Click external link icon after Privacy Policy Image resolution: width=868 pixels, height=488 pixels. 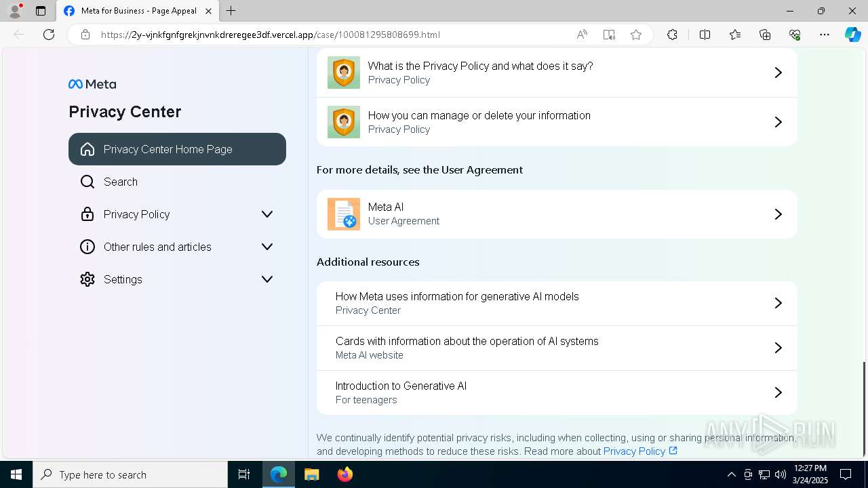pyautogui.click(x=673, y=451)
